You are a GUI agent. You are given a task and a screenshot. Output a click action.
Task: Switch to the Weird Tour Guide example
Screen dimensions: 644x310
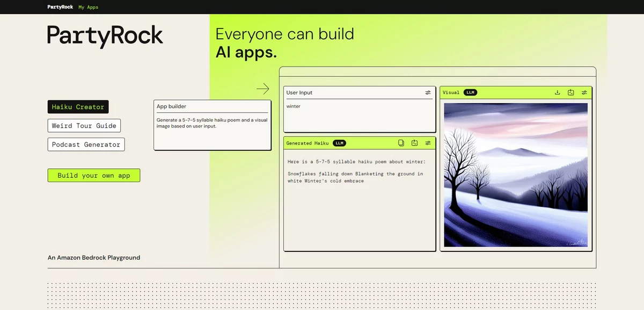[x=84, y=126]
